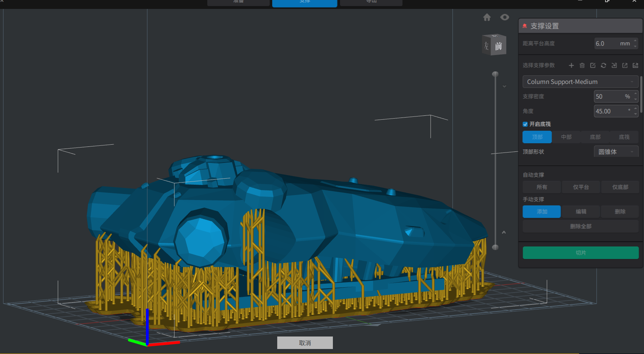This screenshot has width=644, height=354.
Task: Click the layer slider top handle
Action: coord(495,74)
